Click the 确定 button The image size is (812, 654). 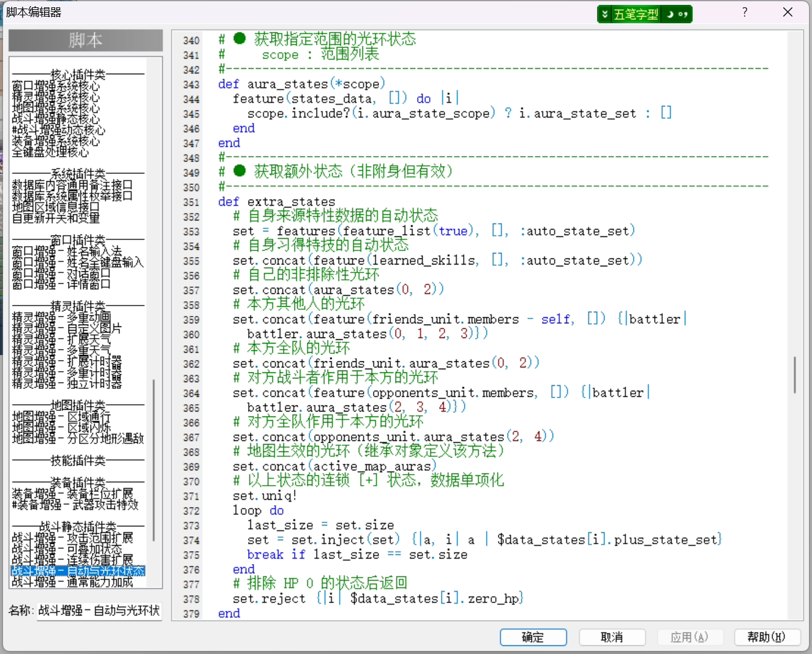coord(533,637)
